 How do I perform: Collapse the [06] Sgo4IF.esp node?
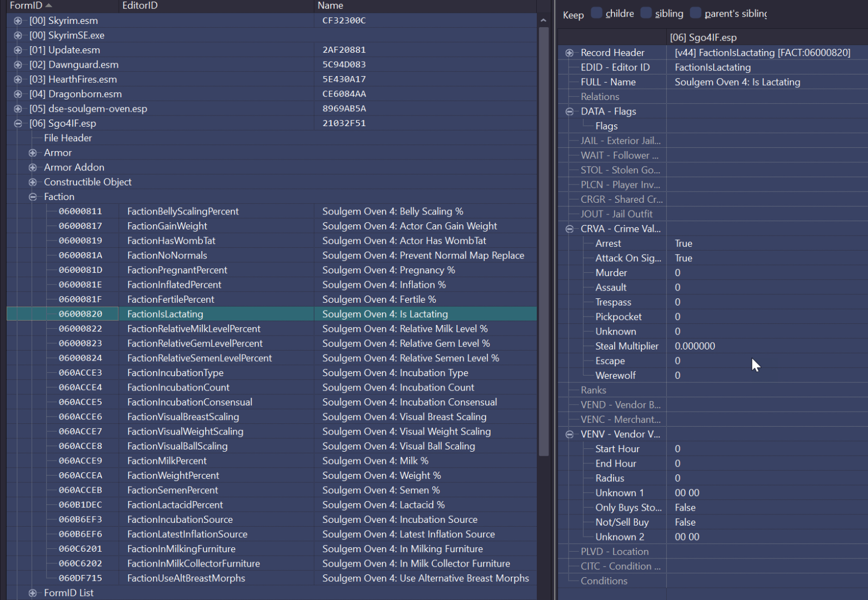(18, 123)
